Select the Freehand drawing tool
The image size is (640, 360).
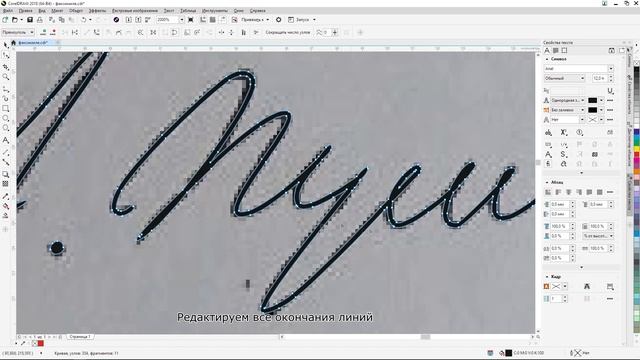coord(6,88)
